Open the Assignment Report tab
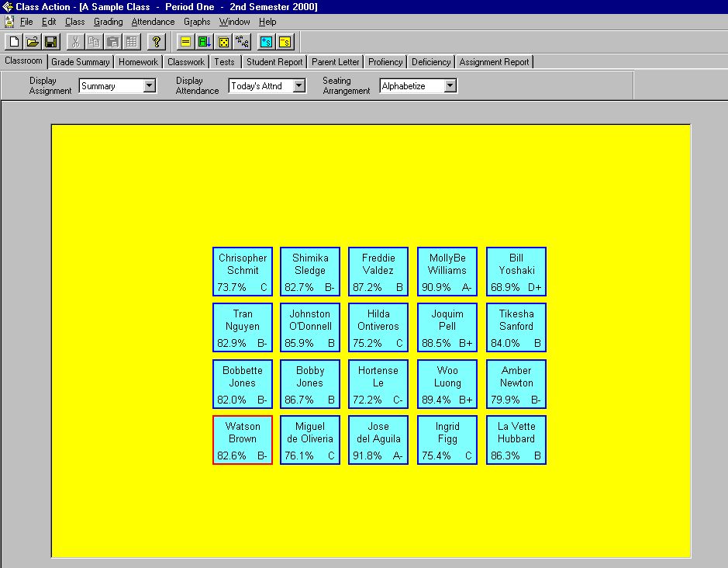 tap(494, 62)
